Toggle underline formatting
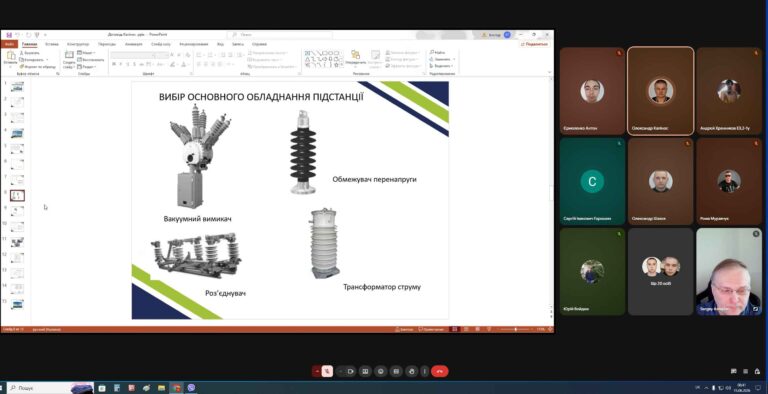Viewport: 768px width, 394px height. tap(127, 65)
